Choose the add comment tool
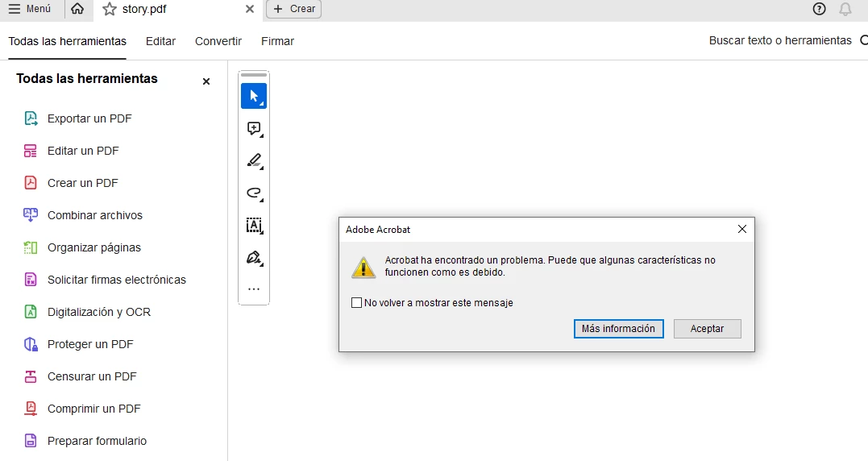Viewport: 868px width, 461px height. coord(254,129)
